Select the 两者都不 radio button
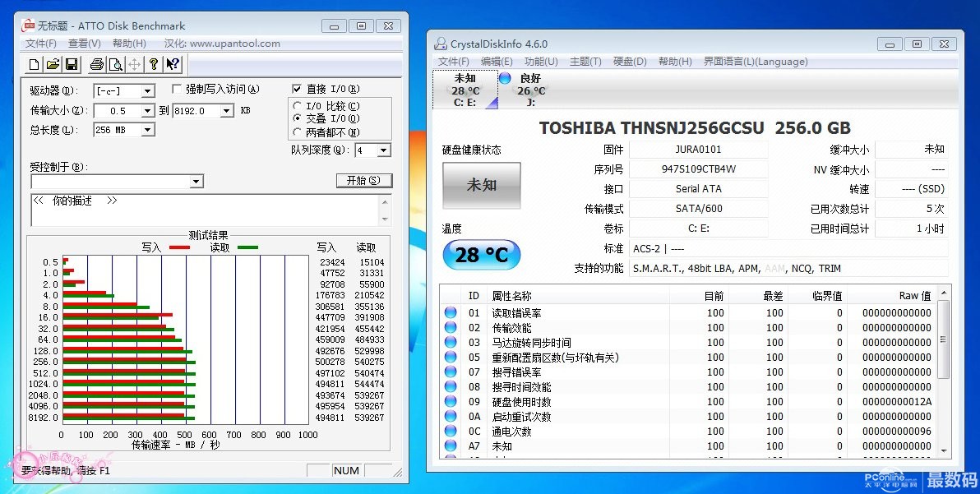This screenshot has width=980, height=494. [297, 132]
